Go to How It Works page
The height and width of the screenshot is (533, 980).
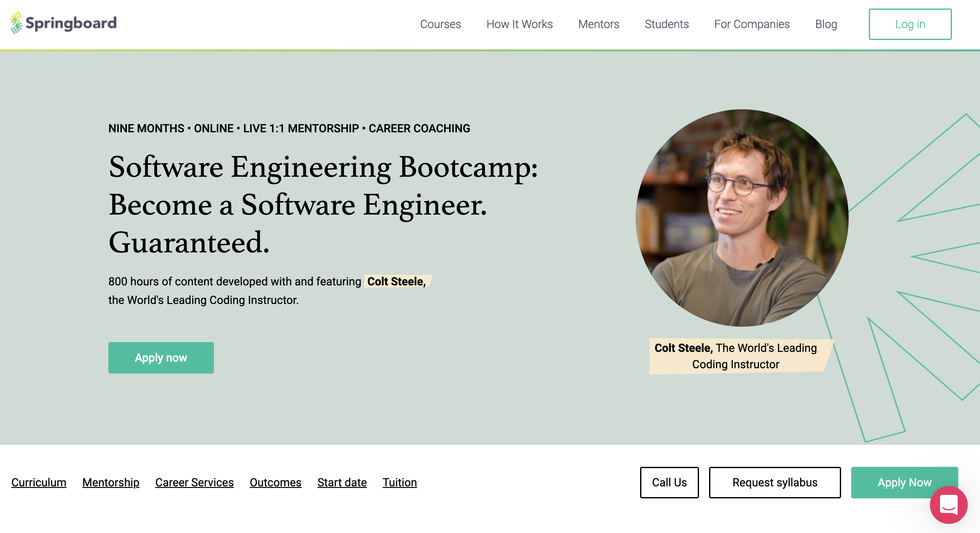pyautogui.click(x=519, y=24)
